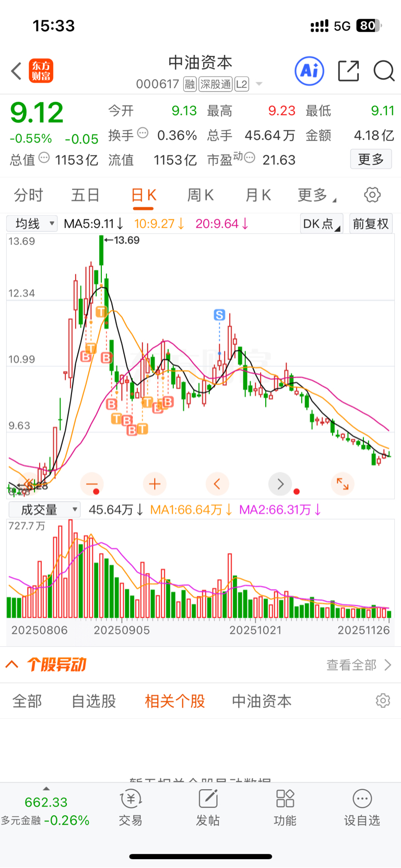Tap the back arrow icon

point(16,71)
